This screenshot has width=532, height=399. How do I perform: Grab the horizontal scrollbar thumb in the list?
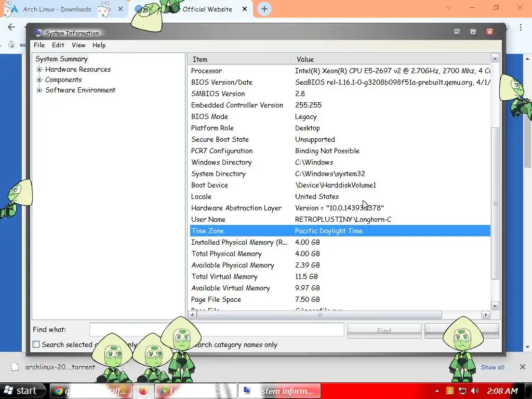click(320, 315)
